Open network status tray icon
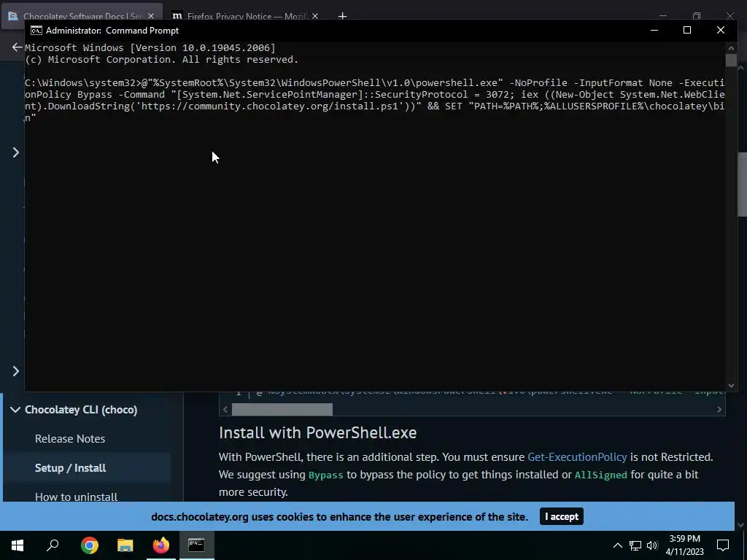 click(x=635, y=545)
